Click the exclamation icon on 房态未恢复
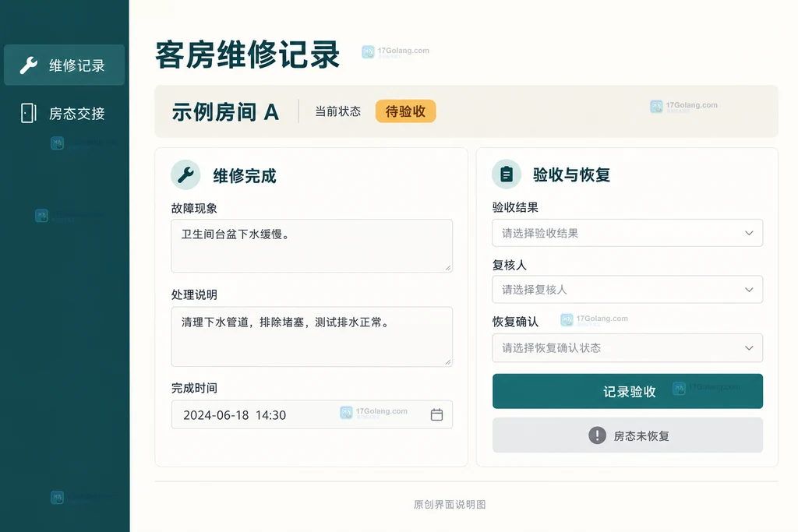The image size is (798, 532). click(x=597, y=435)
